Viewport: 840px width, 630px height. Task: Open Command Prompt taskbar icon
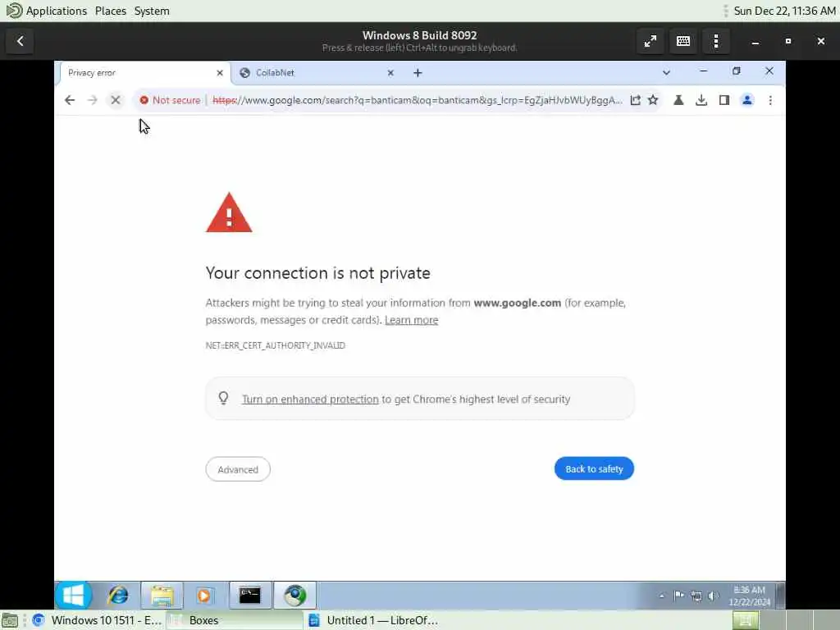250,596
